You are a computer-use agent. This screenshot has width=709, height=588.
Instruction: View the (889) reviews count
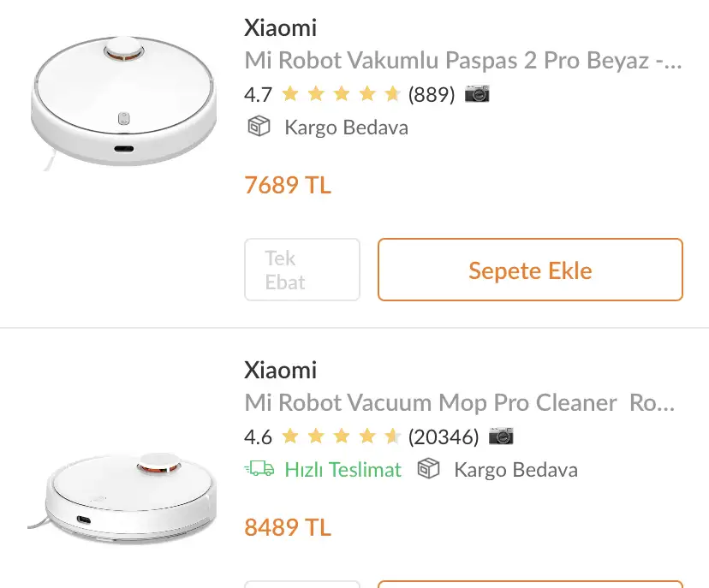(x=432, y=94)
